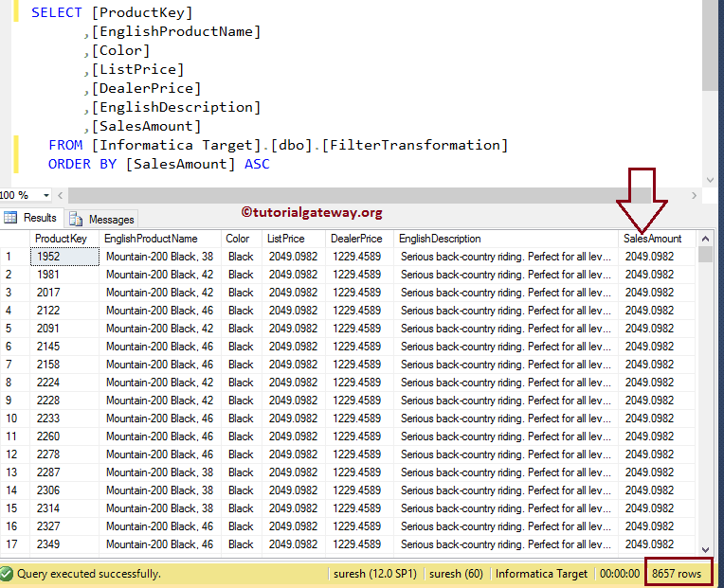Click the ASC keyword in query
This screenshot has width=724, height=588.
pyautogui.click(x=257, y=164)
